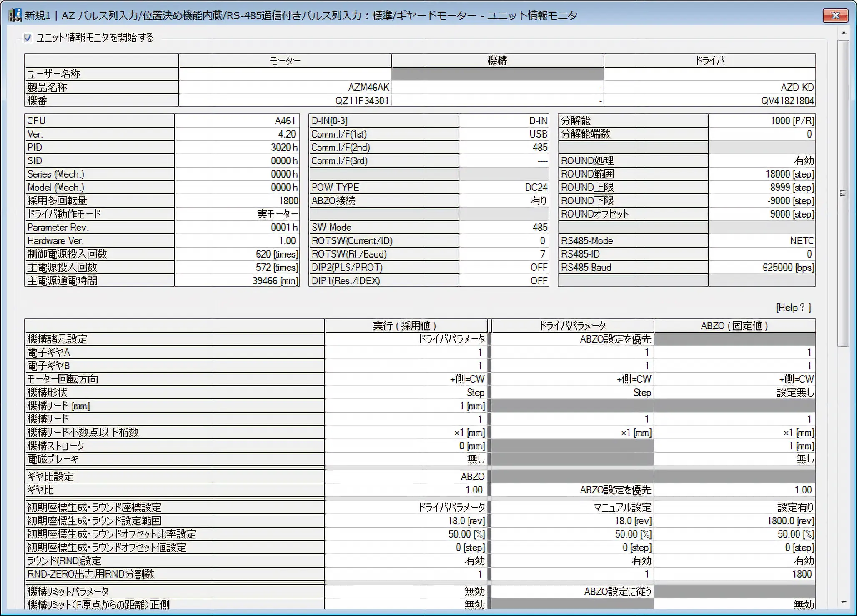Click RND-ZERO出力用RND分割数 ABZO value 1800
This screenshot has height=616, width=857.
(x=802, y=574)
